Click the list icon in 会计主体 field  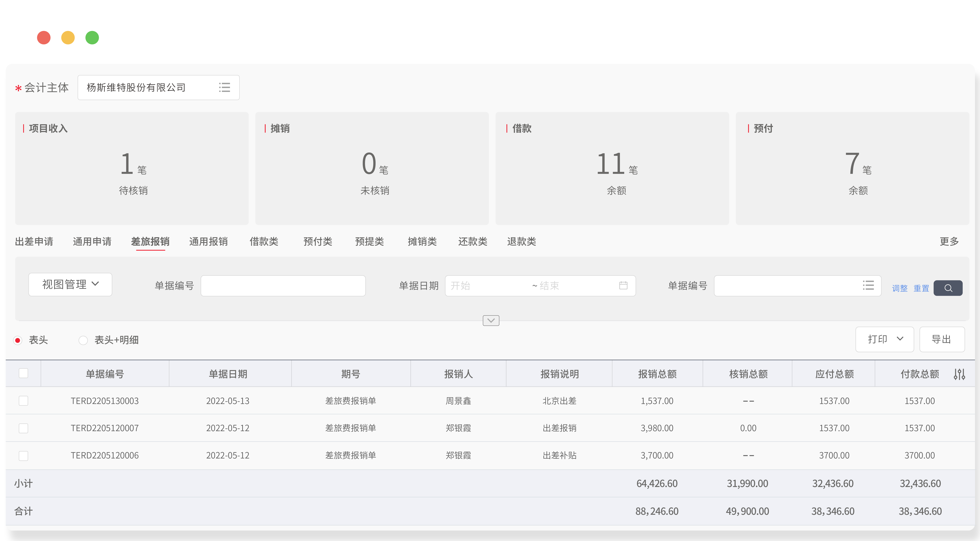point(224,88)
